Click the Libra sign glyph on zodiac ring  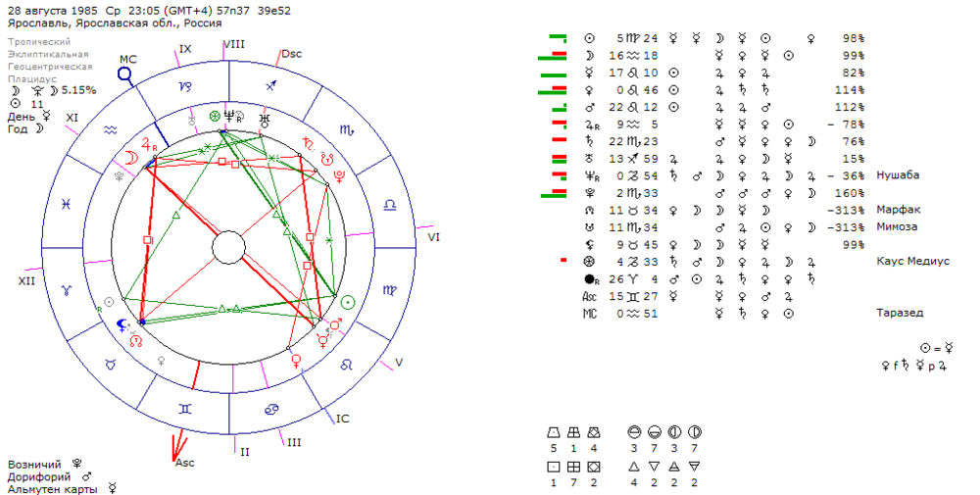point(390,205)
